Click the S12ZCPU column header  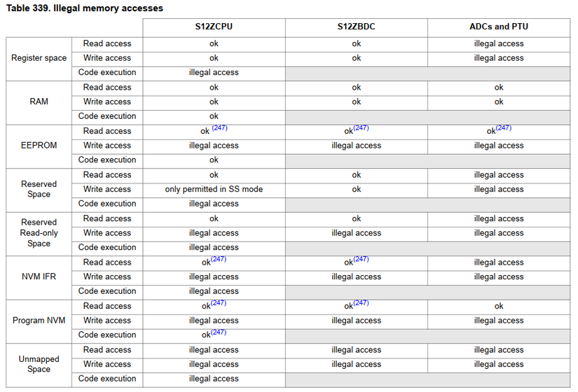214,27
